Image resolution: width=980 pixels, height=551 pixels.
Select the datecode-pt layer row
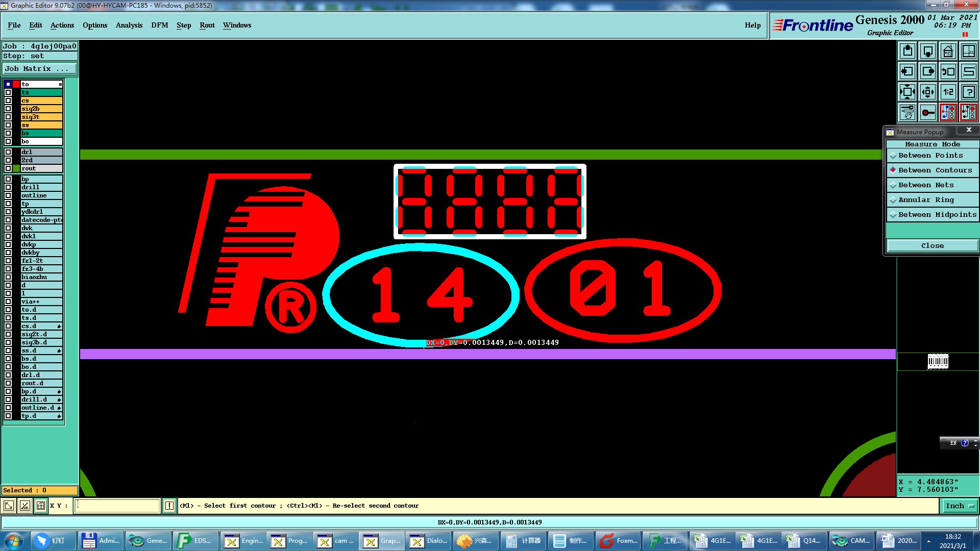pyautogui.click(x=42, y=220)
